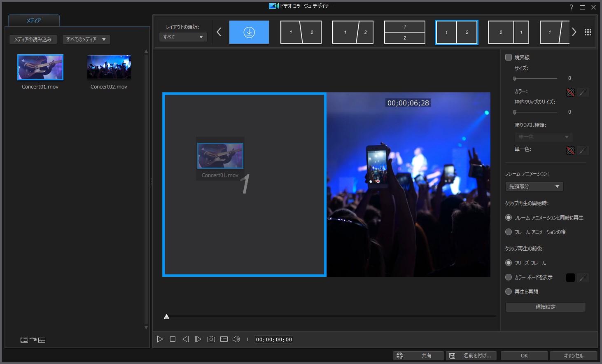Click the black color board swatch
The image size is (602, 364).
(570, 278)
